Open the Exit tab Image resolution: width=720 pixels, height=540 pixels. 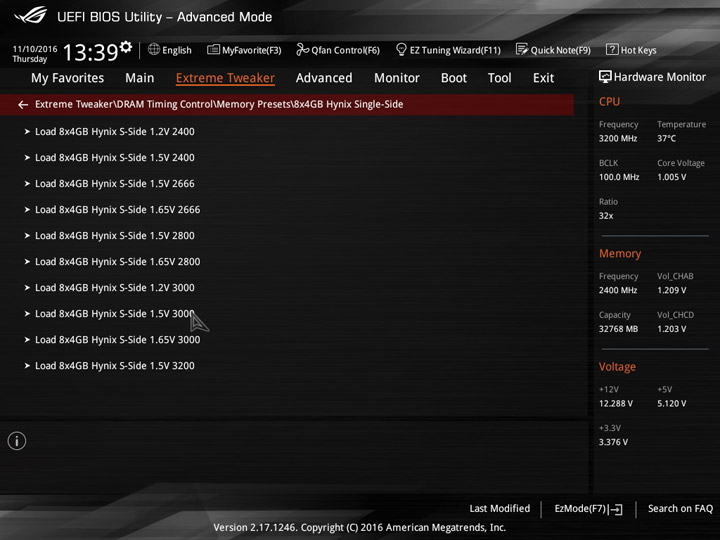tap(543, 78)
